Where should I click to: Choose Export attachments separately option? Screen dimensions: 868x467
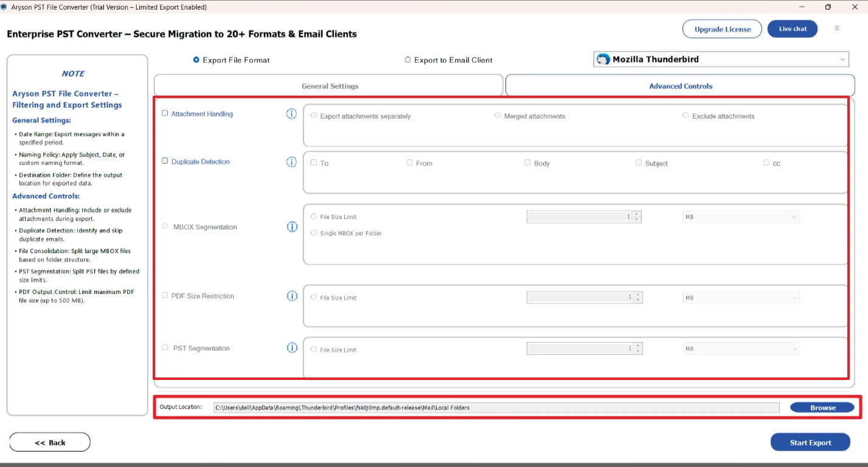point(314,115)
